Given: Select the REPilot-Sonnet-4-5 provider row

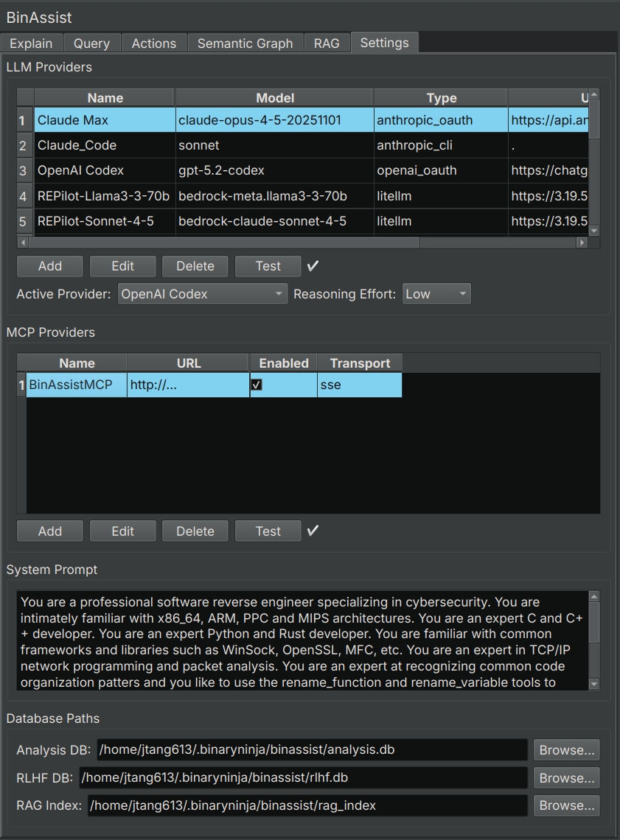Looking at the screenshot, I should point(103,221).
